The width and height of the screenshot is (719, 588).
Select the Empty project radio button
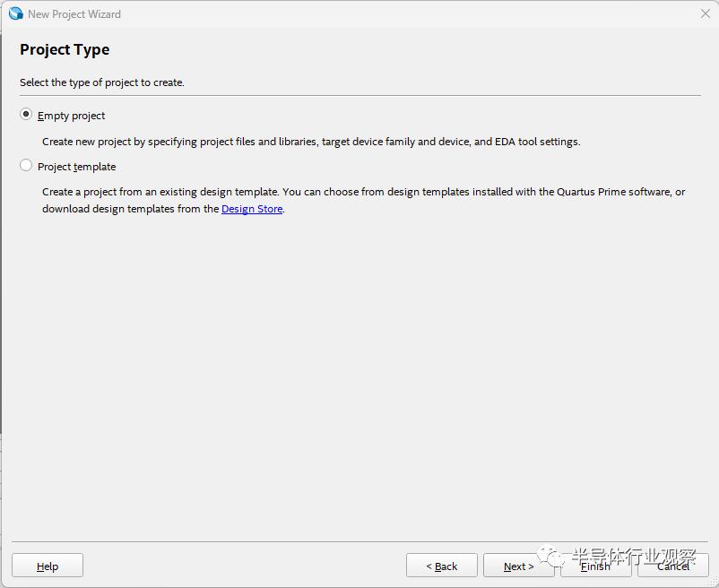click(x=26, y=115)
